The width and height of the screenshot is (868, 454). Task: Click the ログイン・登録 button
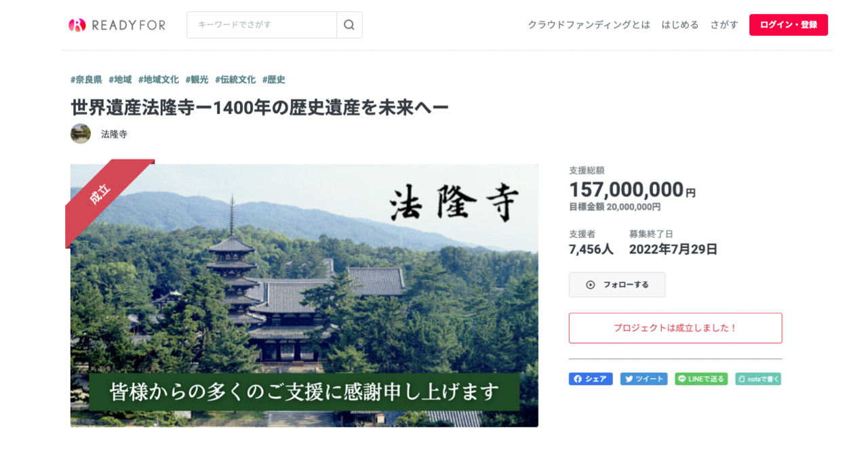[x=789, y=25]
